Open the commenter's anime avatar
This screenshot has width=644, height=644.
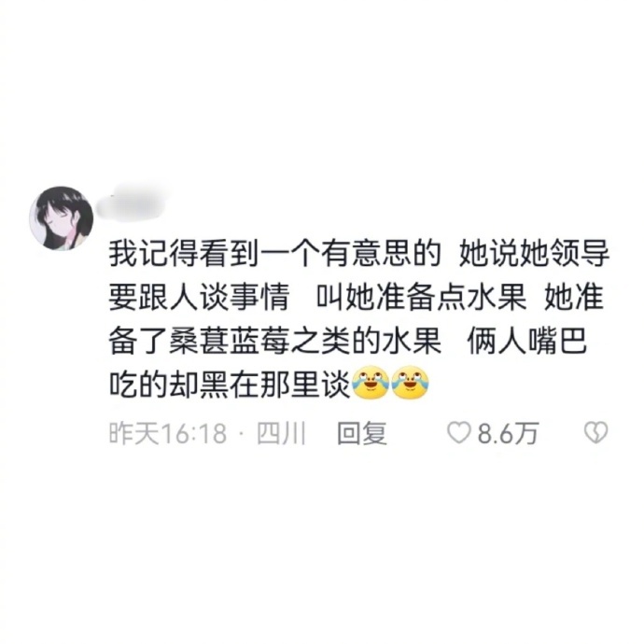pyautogui.click(x=61, y=218)
